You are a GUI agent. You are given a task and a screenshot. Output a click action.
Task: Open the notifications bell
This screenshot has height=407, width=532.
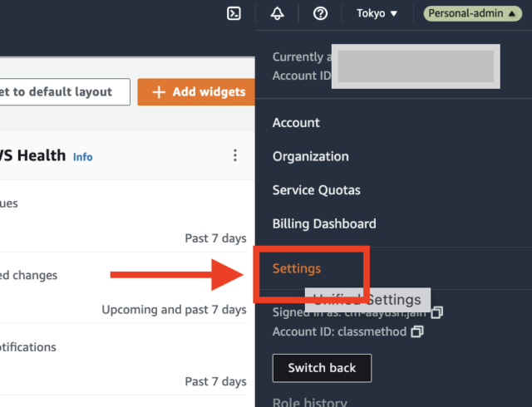(x=277, y=13)
